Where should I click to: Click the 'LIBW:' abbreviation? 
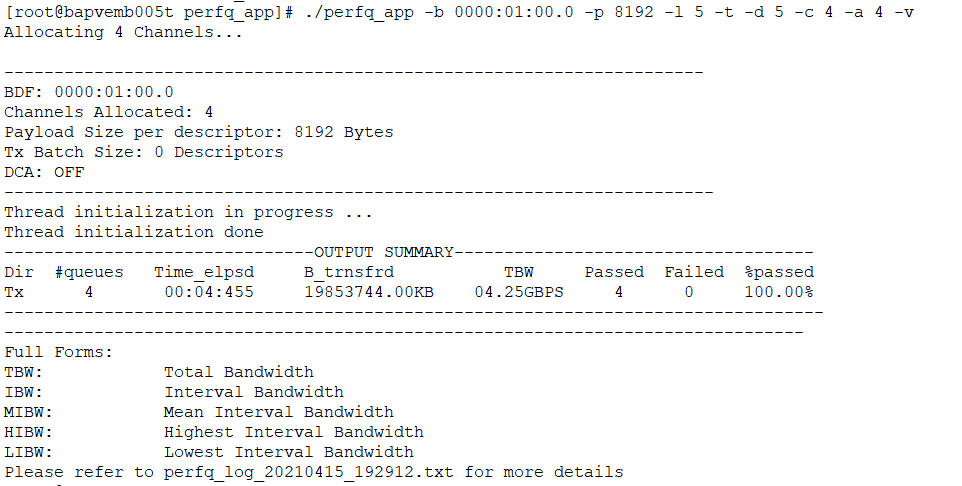(x=28, y=452)
